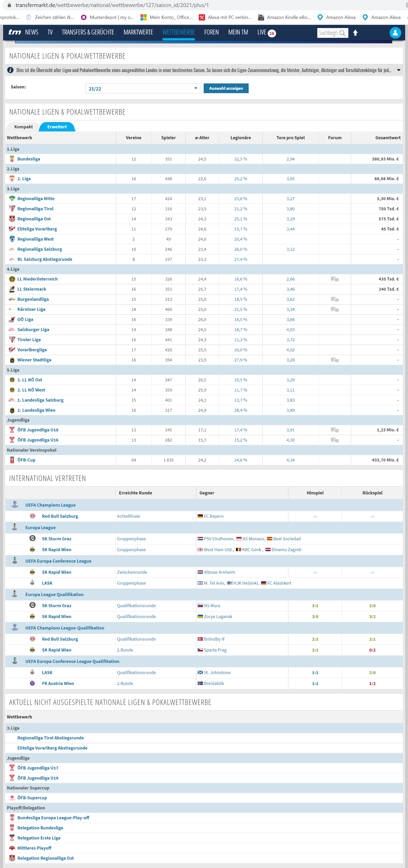Open ÖFB Jugendliga U19 link
Image resolution: width=408 pixels, height=868 pixels.
(38, 778)
